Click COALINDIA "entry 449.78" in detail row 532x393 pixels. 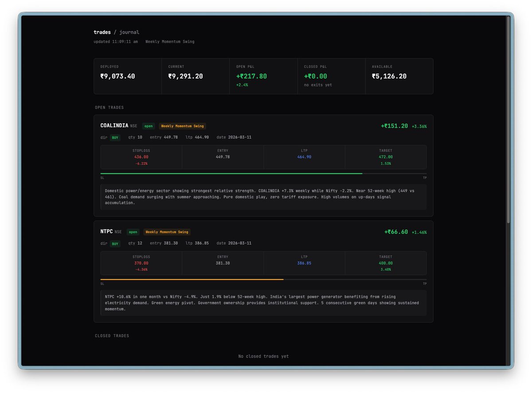(x=164, y=137)
